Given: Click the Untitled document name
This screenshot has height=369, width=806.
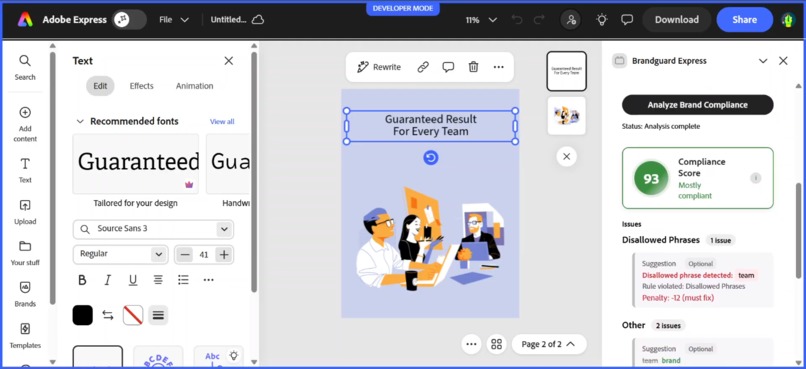Looking at the screenshot, I should (x=228, y=20).
